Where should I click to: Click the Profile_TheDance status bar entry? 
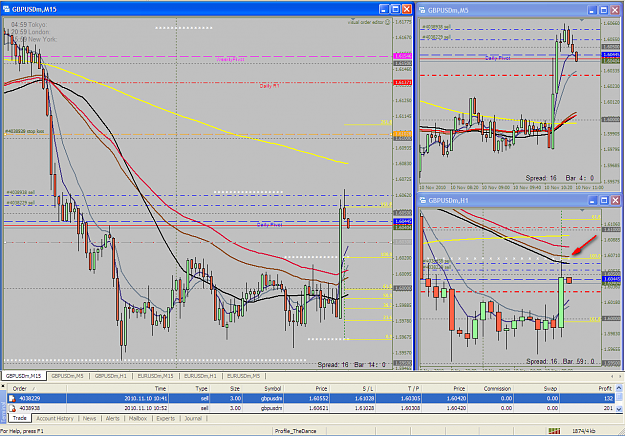pos(295,431)
